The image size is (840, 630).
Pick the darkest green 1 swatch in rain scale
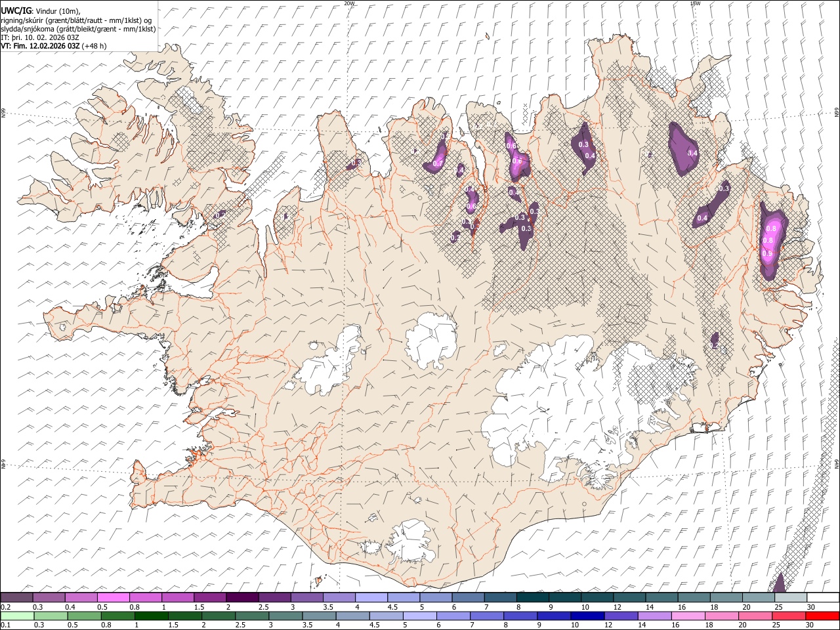coord(151,616)
